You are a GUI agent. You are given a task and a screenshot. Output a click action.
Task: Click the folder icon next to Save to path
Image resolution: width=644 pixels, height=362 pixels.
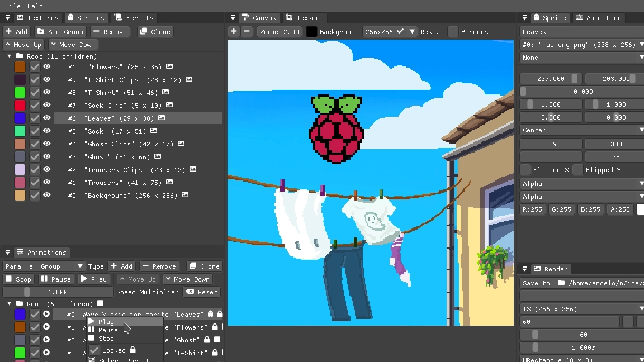[561, 283]
